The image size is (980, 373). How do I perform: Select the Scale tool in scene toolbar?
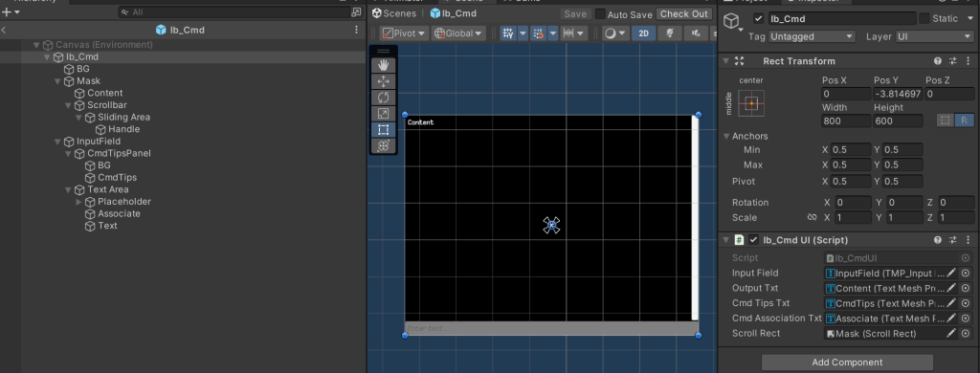[383, 114]
